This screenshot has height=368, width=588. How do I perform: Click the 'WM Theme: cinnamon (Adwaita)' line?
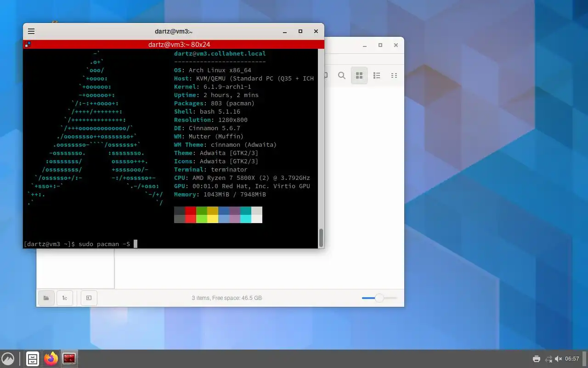tap(226, 144)
